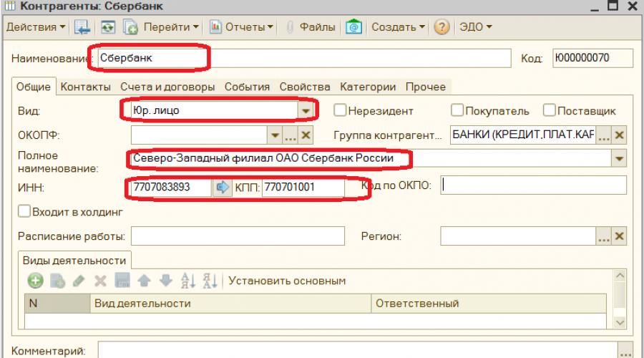Click the sort descending icon in activity toolbar
Viewport: 644px width, 358px height.
pos(210,281)
